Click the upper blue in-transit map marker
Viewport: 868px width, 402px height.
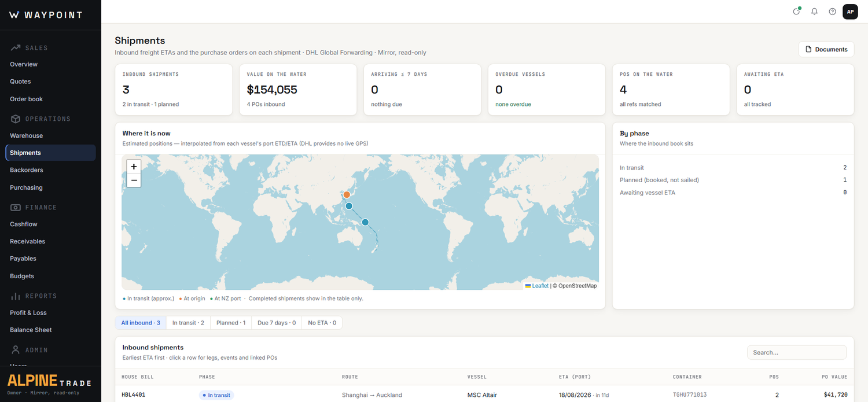pyautogui.click(x=349, y=206)
